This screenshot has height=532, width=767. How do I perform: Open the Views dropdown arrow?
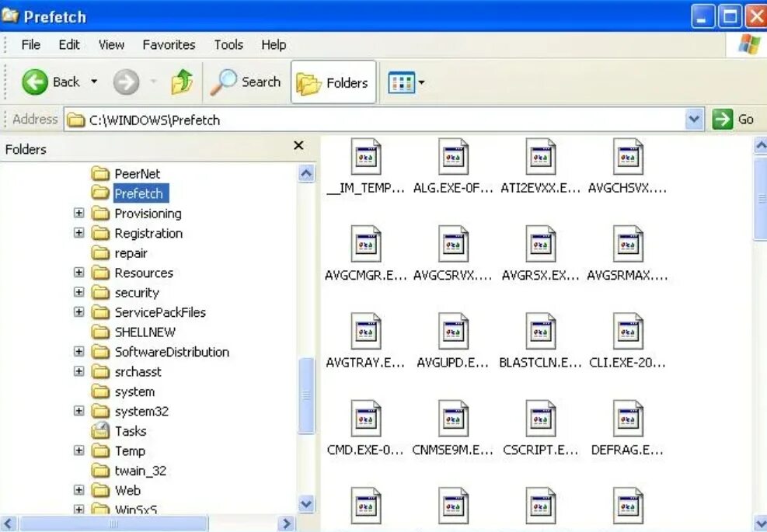click(x=422, y=82)
